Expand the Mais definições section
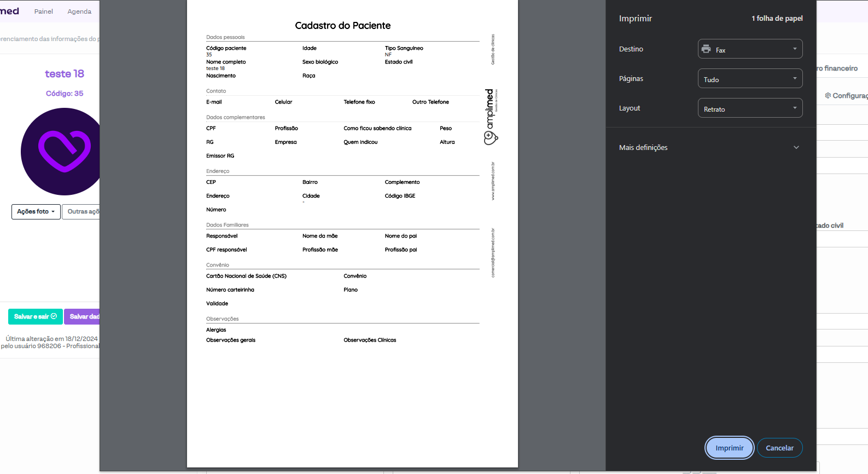 point(709,148)
